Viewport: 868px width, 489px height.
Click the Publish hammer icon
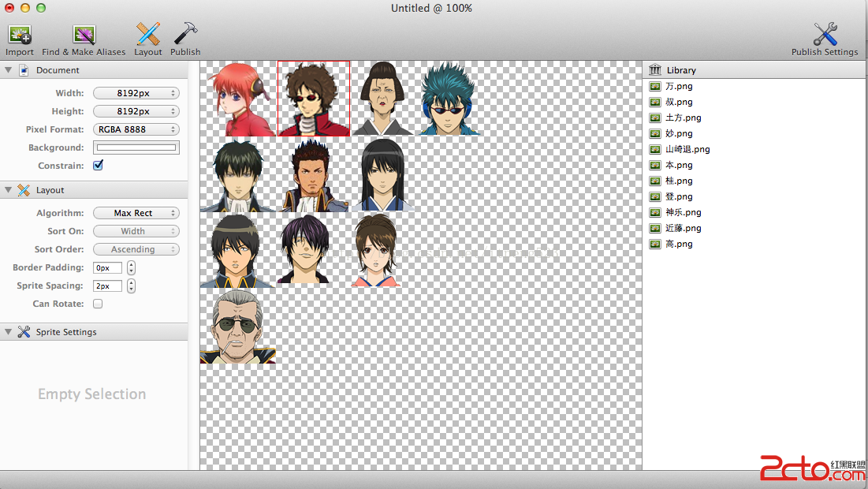(185, 34)
